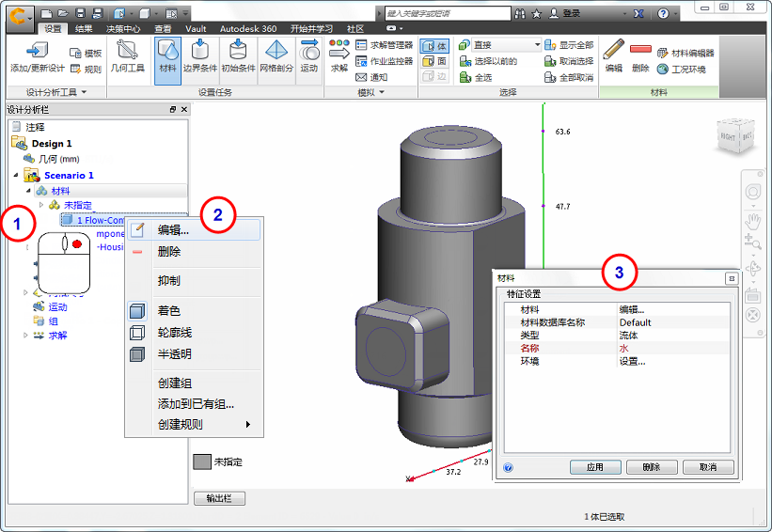Expand the Unassigned materials node
Viewport: 772px width, 532px height.
coord(41,205)
